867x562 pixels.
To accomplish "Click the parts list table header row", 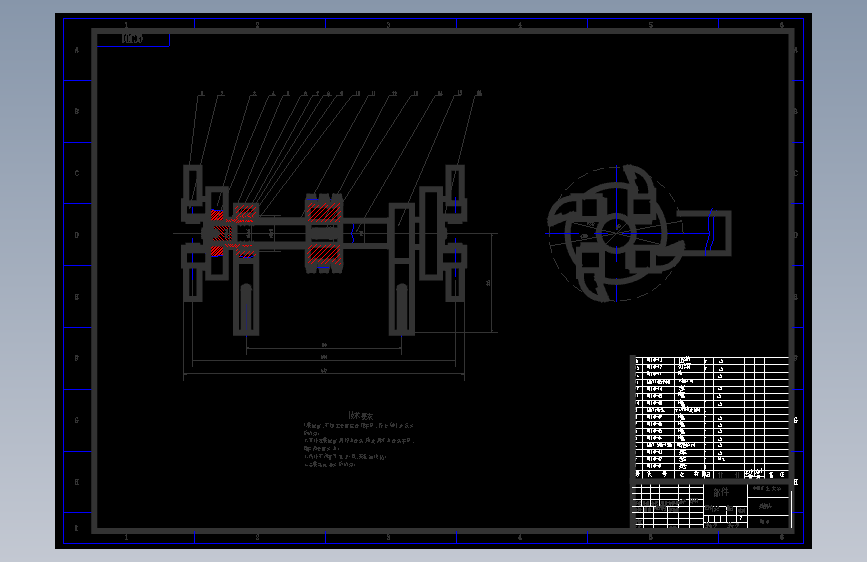I will click(x=712, y=475).
